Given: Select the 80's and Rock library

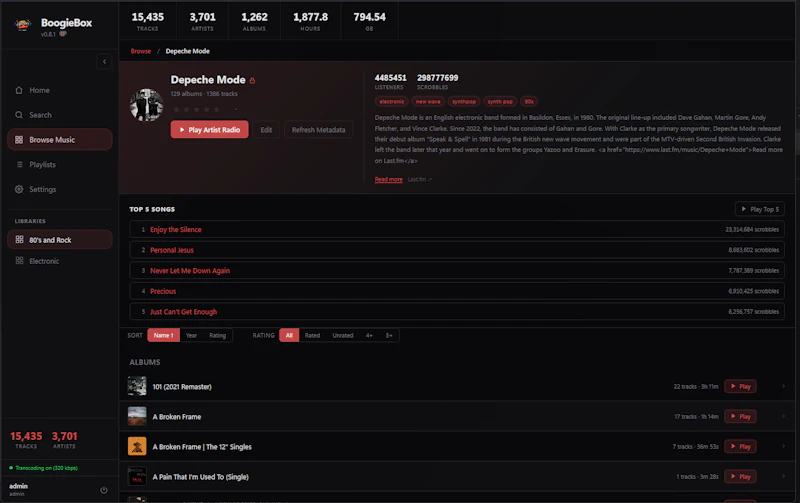Looking at the screenshot, I should 60,240.
